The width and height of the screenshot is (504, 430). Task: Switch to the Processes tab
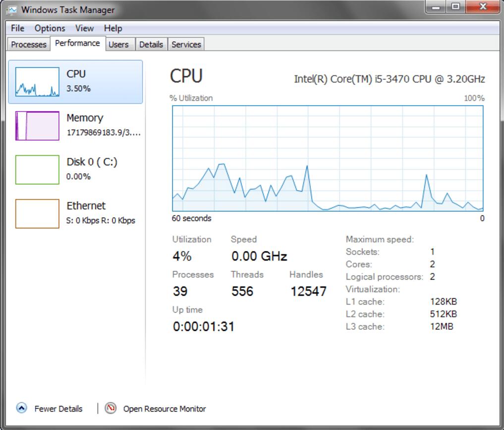click(29, 44)
